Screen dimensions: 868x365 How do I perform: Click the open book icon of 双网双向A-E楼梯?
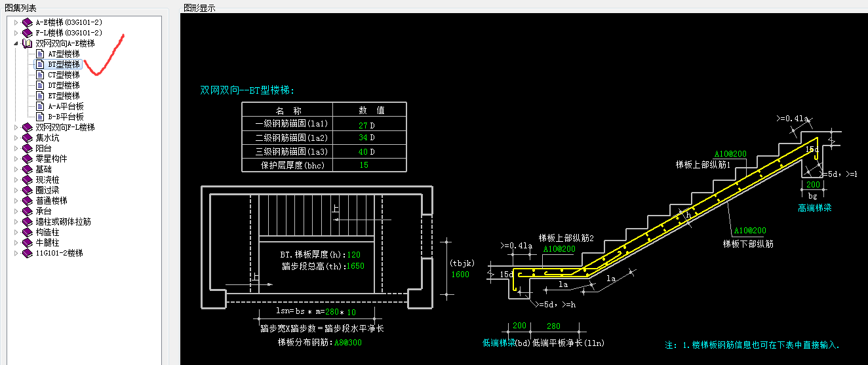28,43
